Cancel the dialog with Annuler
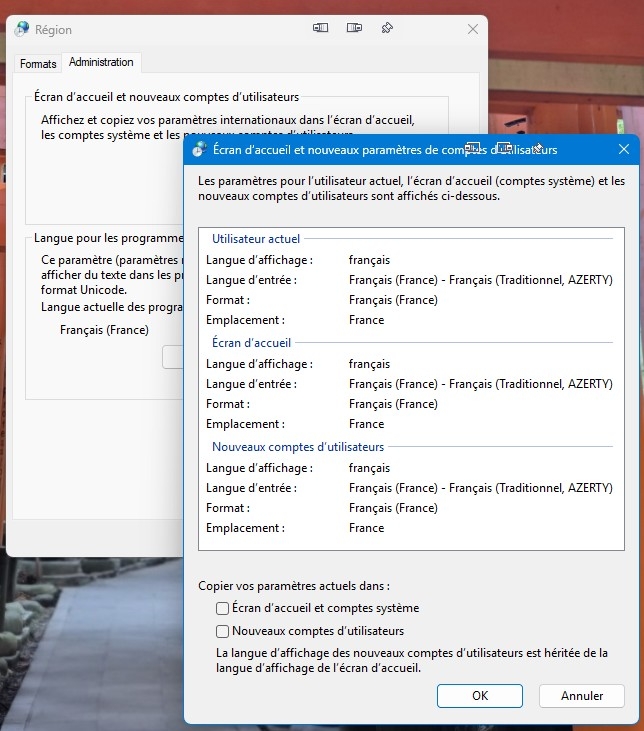Image resolution: width=644 pixels, height=731 pixels. [x=582, y=696]
